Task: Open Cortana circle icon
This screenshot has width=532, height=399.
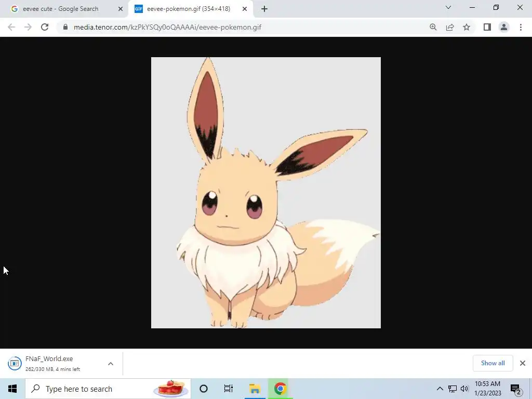Action: [203, 389]
